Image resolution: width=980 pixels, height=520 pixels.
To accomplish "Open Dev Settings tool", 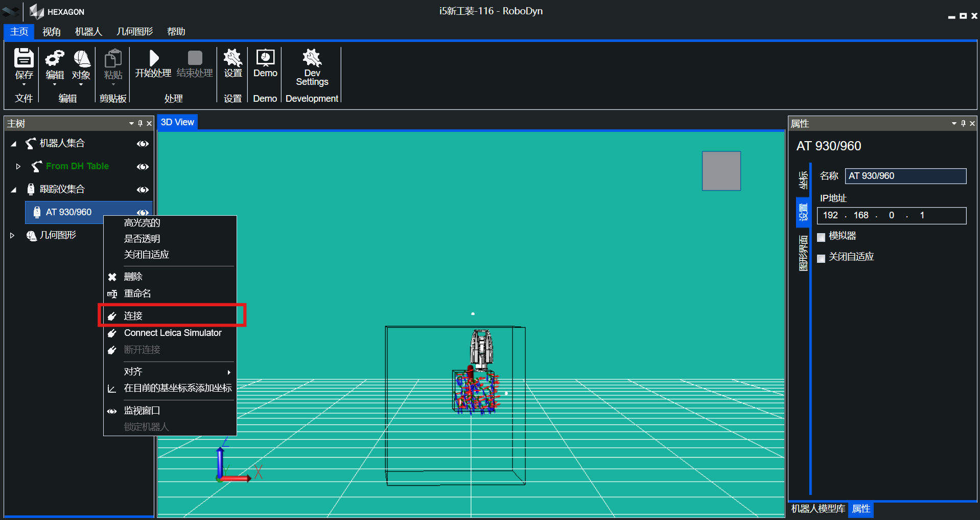I will pyautogui.click(x=312, y=58).
